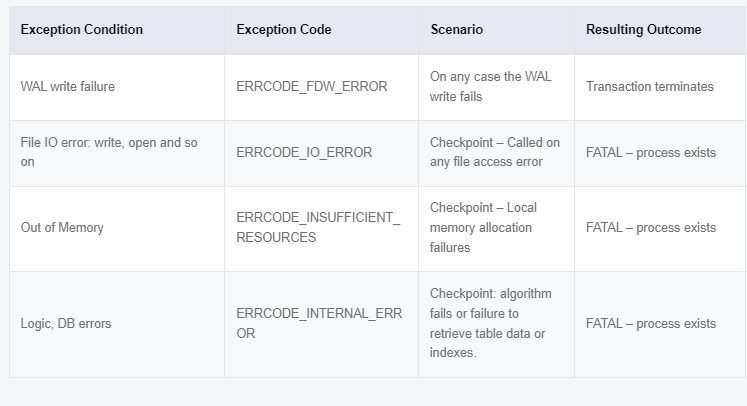747x406 pixels.
Task: Select the Out of Memory condition cell
Action: coord(62,228)
